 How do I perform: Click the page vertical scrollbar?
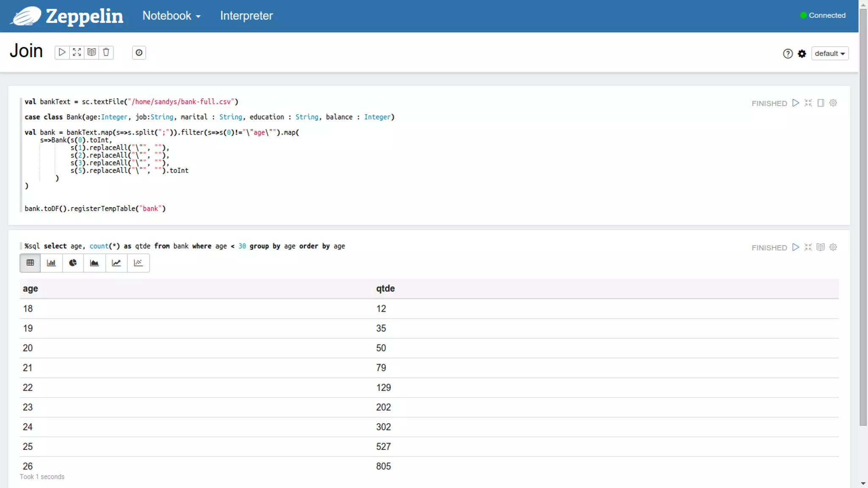pyautogui.click(x=863, y=212)
